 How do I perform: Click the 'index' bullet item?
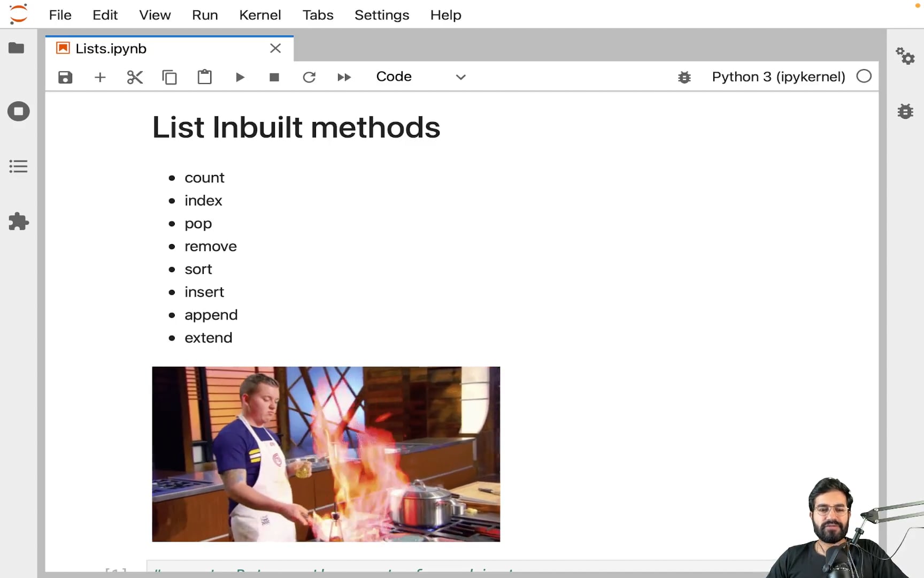tap(203, 201)
